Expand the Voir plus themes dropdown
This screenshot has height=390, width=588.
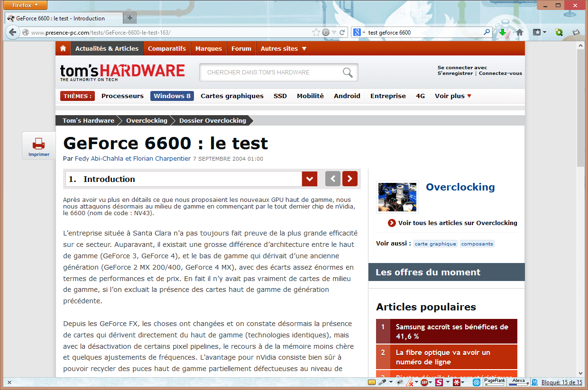click(x=453, y=96)
